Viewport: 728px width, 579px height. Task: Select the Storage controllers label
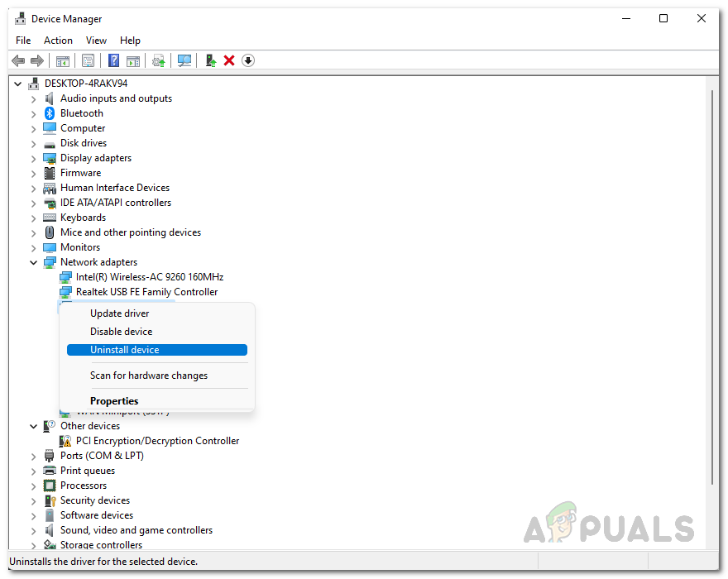(x=101, y=544)
